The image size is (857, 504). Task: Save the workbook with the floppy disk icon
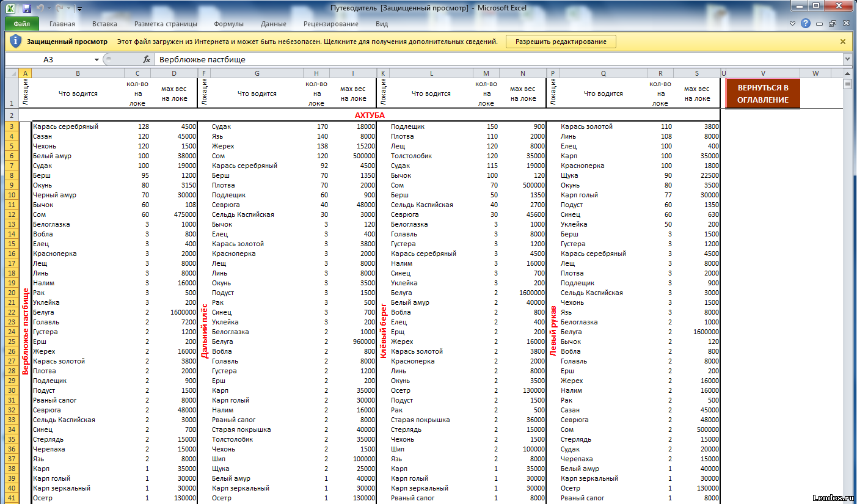tap(26, 9)
